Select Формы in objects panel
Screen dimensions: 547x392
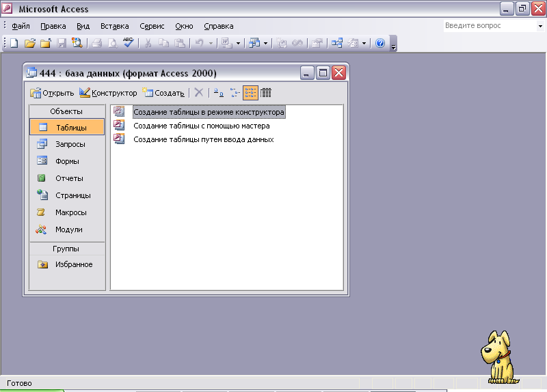67,161
